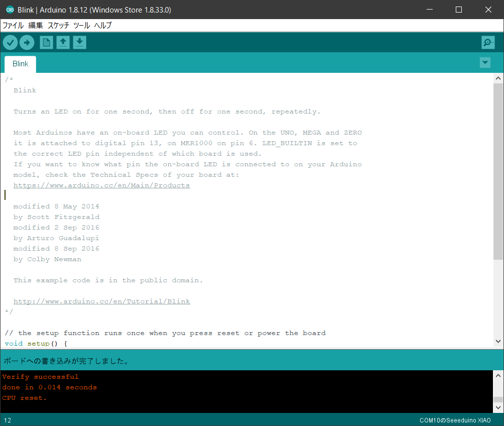This screenshot has width=504, height=426.
Task: Click the Verify (checkmark) button
Action: pos(10,42)
